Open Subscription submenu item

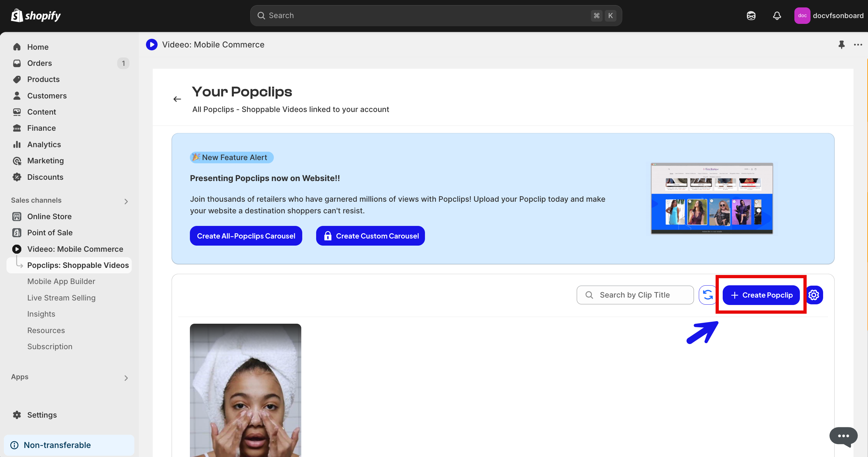(x=50, y=347)
